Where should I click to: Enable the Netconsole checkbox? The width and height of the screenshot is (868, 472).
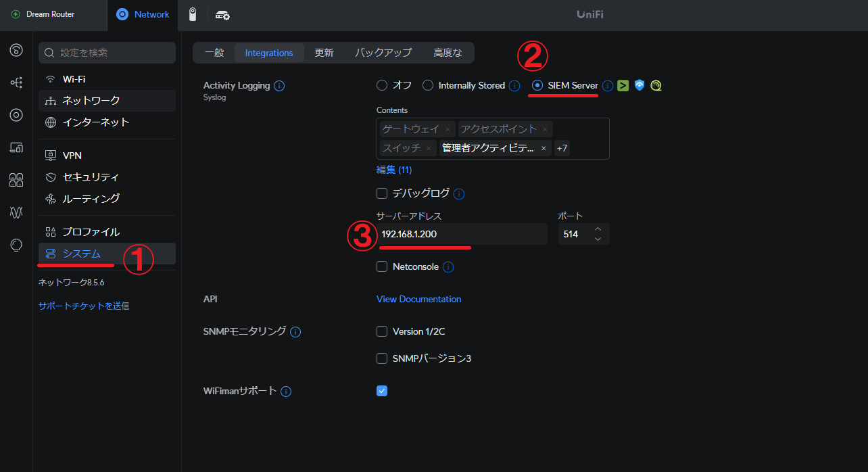pyautogui.click(x=382, y=267)
